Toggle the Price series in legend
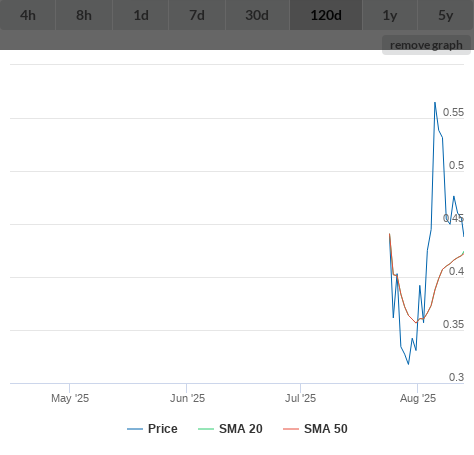Image resolution: width=474 pixels, height=455 pixels. pyautogui.click(x=152, y=429)
